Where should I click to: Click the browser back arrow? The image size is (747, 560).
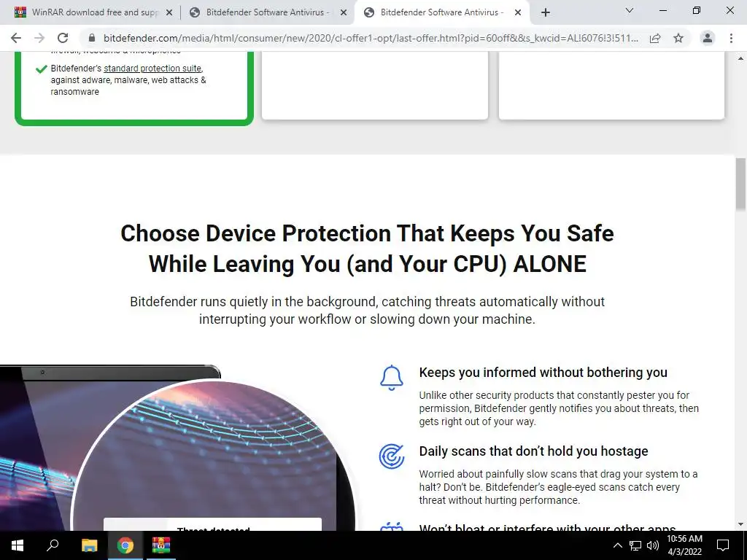pos(16,38)
